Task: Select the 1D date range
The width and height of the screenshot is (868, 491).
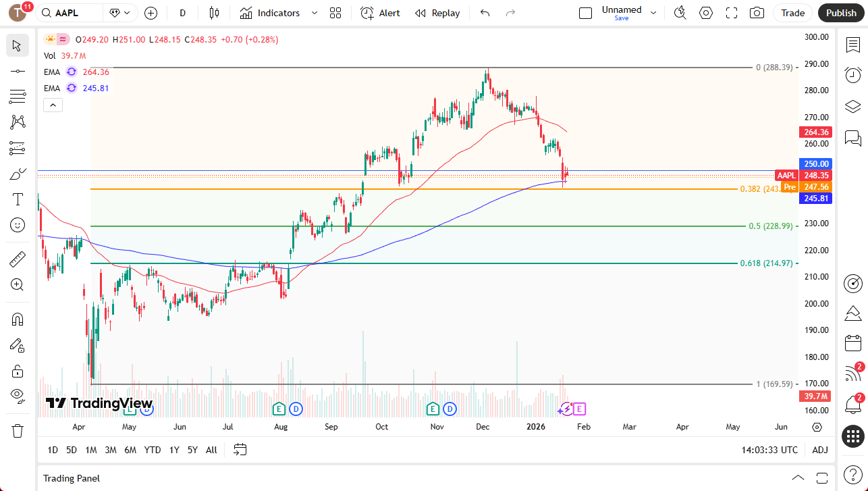Action: point(53,450)
